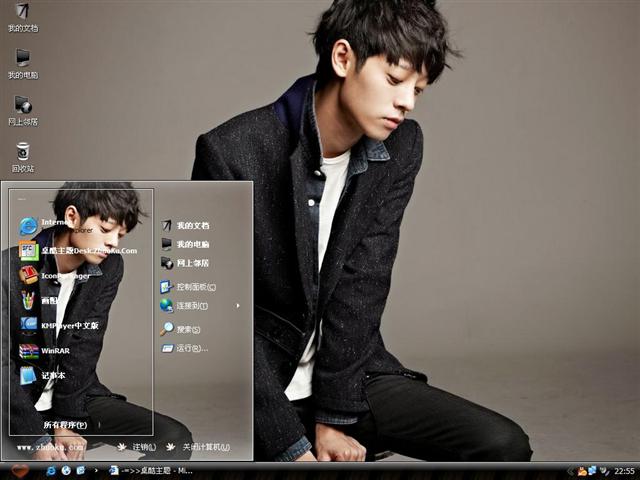Expand hidden system tray icons chevron
Image resolution: width=640 pixels, height=480 pixels.
click(571, 471)
